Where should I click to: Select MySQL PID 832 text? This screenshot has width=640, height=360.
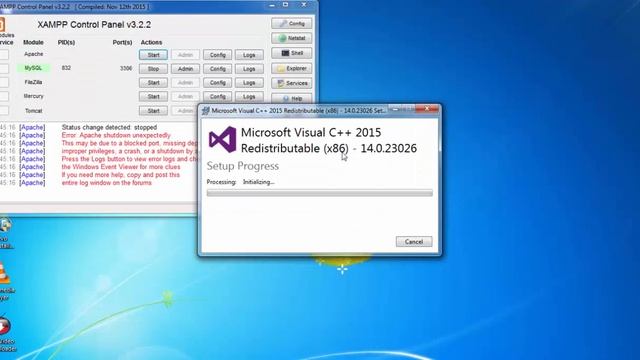tap(66, 68)
